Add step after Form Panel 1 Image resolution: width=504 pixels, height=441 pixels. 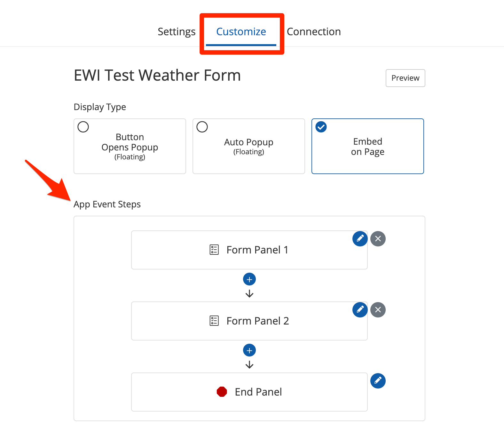click(249, 279)
